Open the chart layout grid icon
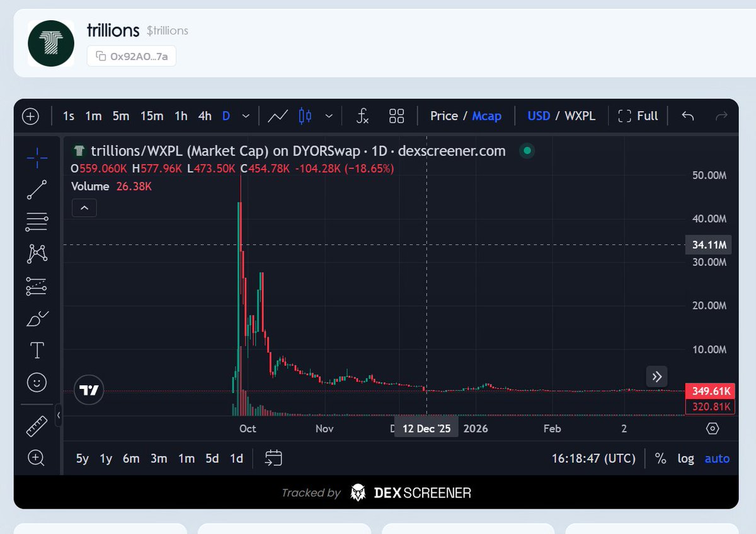Image resolution: width=756 pixels, height=534 pixels. click(x=396, y=116)
